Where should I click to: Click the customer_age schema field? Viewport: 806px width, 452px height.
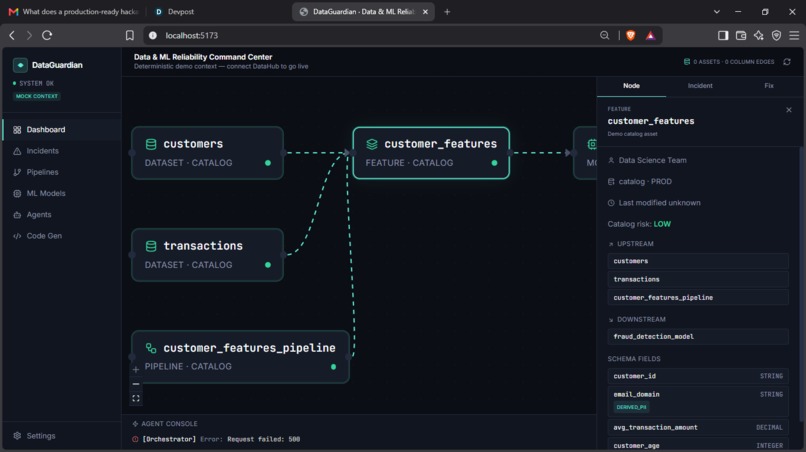point(698,445)
